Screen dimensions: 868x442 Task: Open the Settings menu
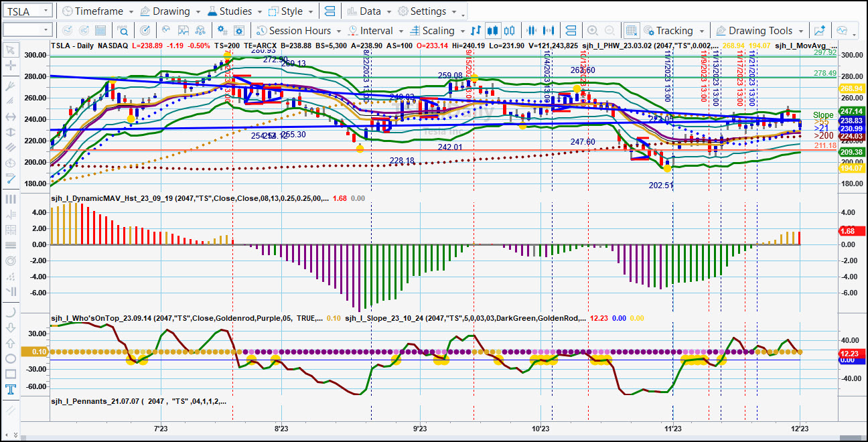coord(427,11)
